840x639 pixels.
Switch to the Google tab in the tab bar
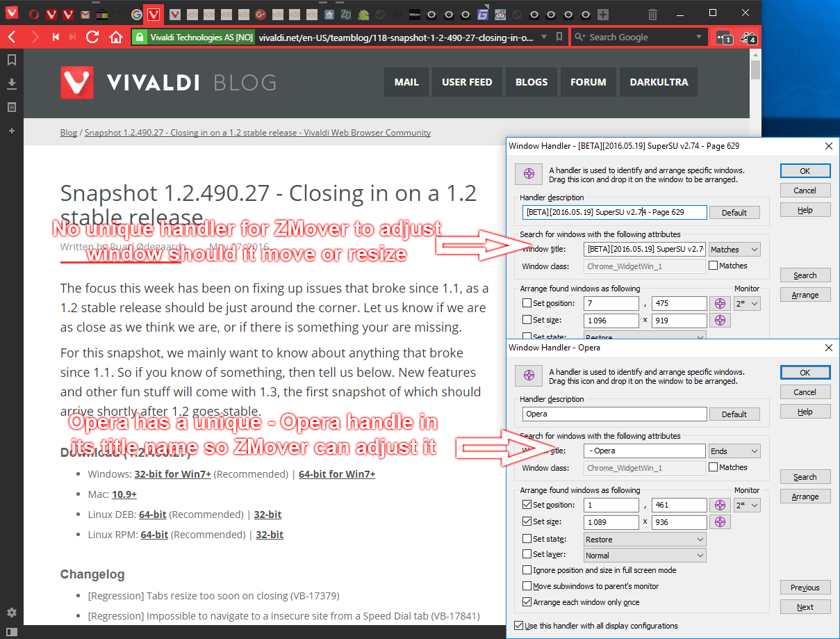point(136,14)
